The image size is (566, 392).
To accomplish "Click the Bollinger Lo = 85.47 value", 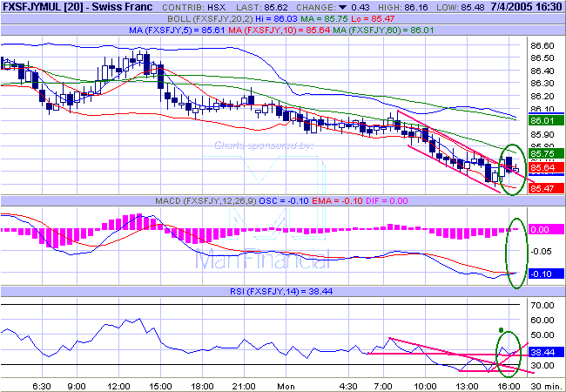I will tap(374, 19).
